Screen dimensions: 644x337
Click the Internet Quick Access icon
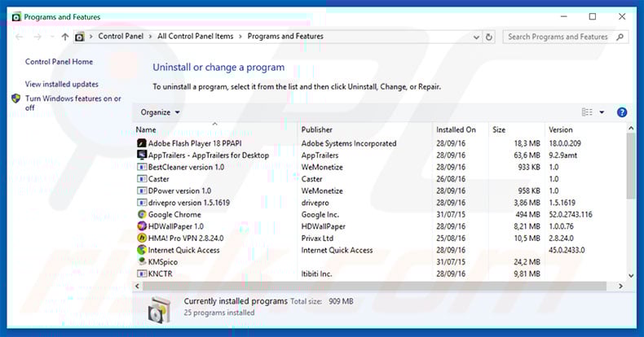click(142, 250)
